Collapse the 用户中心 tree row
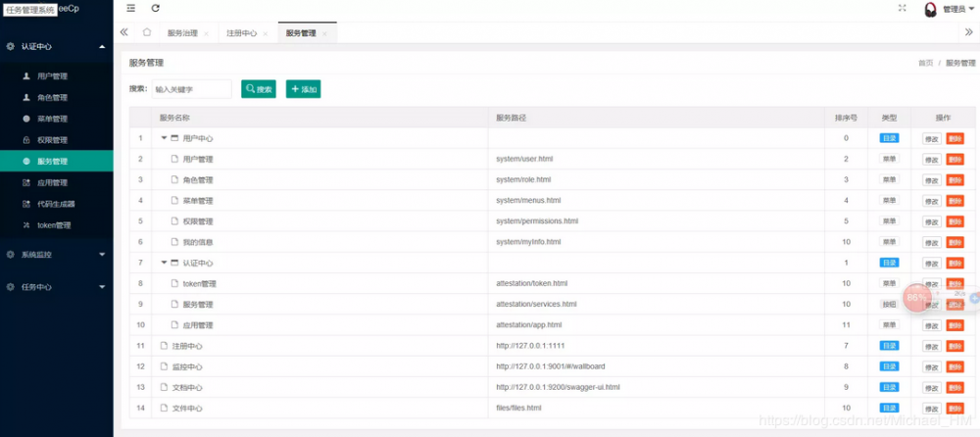The width and height of the screenshot is (980, 437). [x=164, y=138]
